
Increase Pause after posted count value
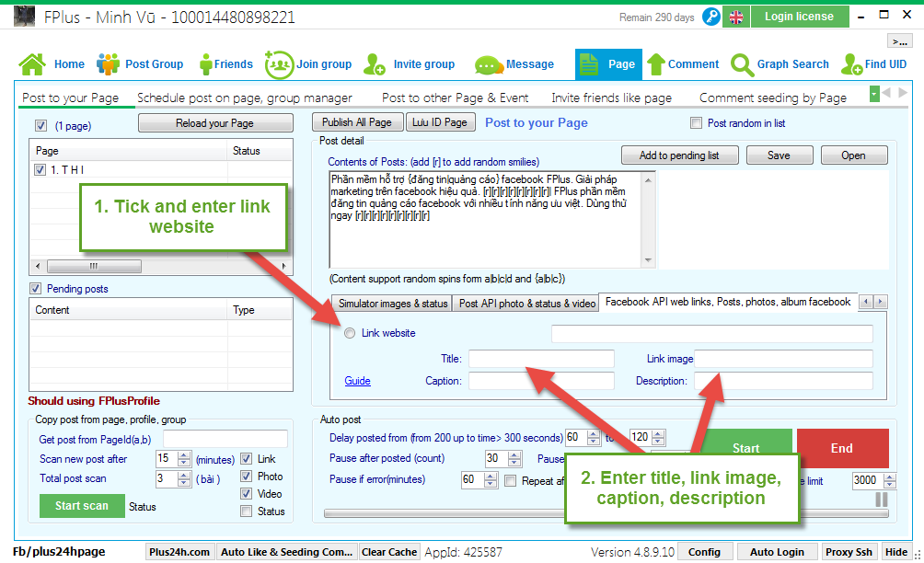tap(514, 455)
